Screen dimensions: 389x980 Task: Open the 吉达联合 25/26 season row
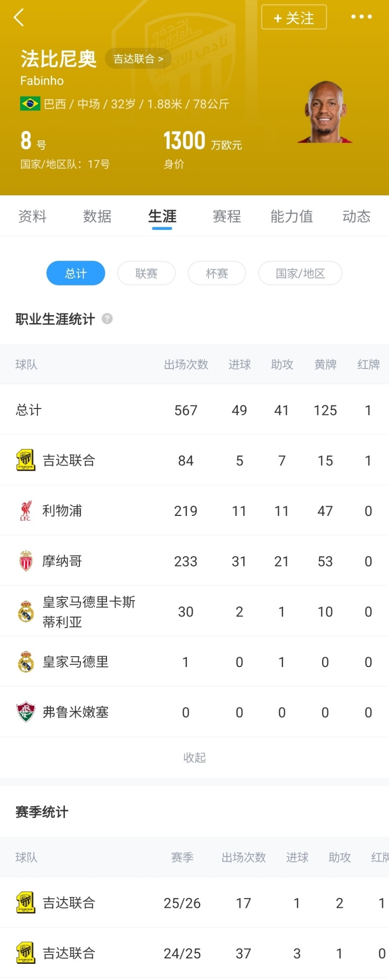pyautogui.click(x=194, y=903)
